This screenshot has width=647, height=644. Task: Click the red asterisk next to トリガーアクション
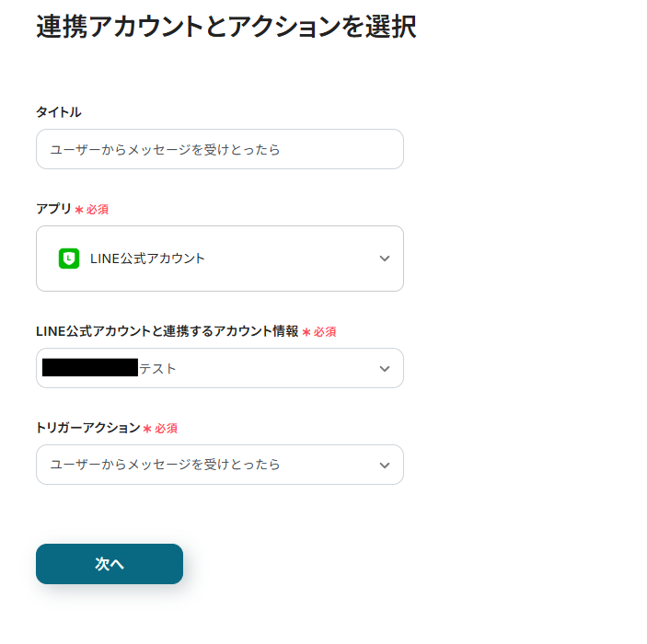(x=147, y=429)
